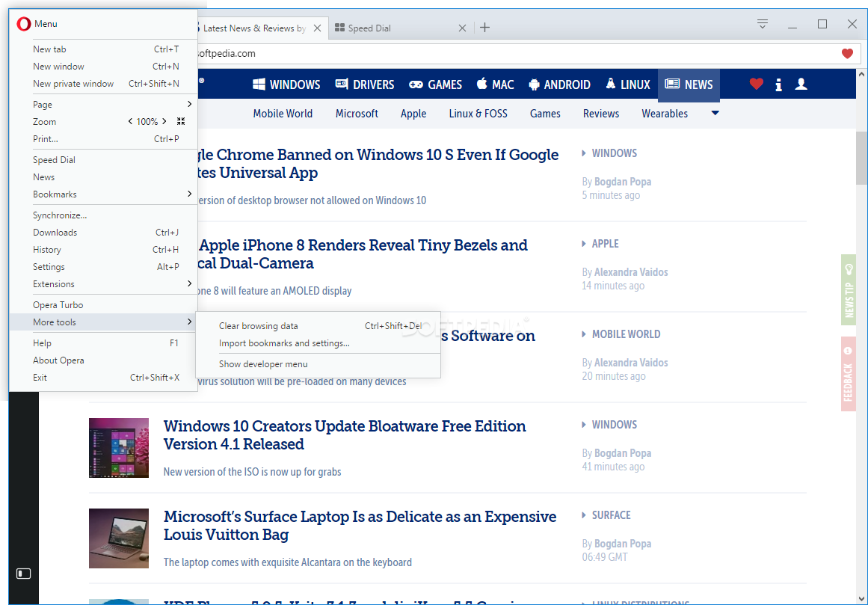Open the DRIVERS section in Softpedia nav
This screenshot has width=868, height=605.
tap(365, 85)
